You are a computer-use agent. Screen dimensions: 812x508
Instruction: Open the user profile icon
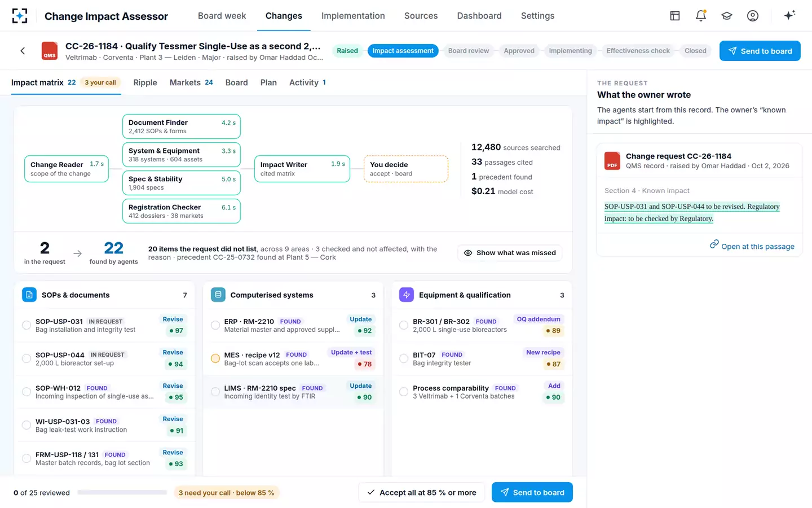pyautogui.click(x=753, y=16)
